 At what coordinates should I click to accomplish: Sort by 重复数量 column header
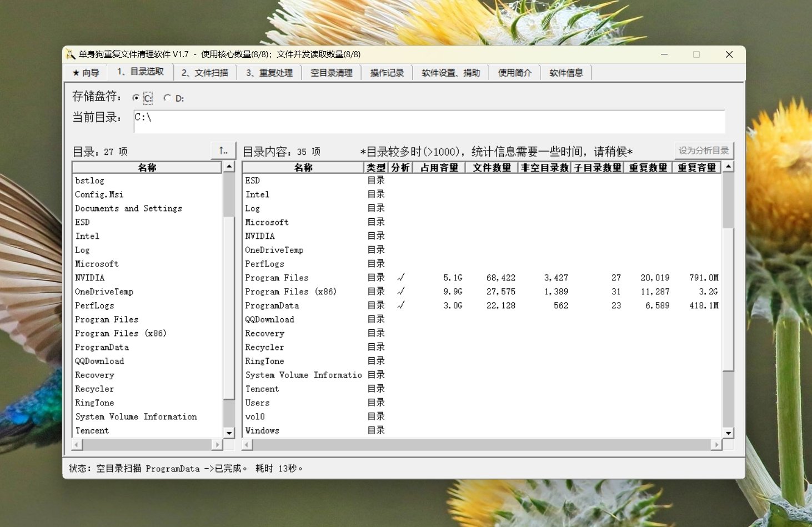[648, 168]
